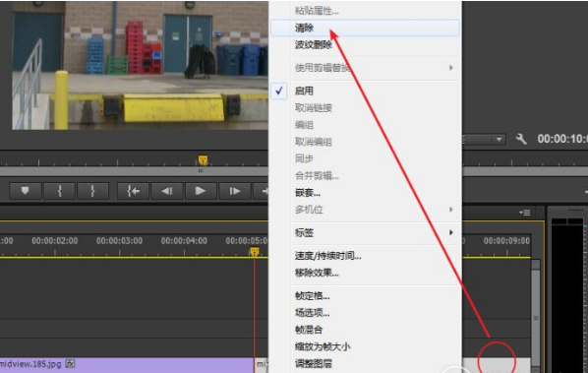Choose 移除效果... from the context menu
The width and height of the screenshot is (588, 373).
[x=365, y=273]
